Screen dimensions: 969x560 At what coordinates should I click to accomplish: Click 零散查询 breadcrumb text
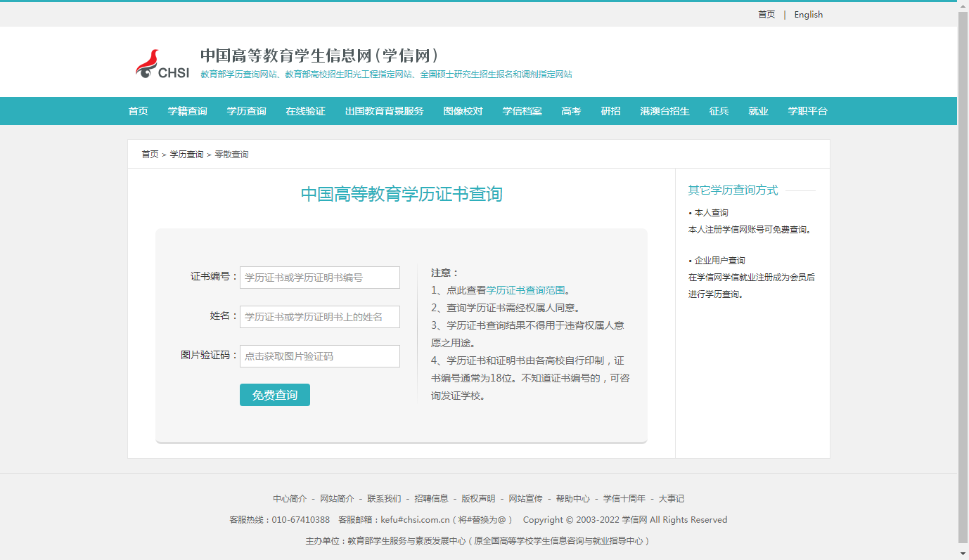(x=231, y=155)
